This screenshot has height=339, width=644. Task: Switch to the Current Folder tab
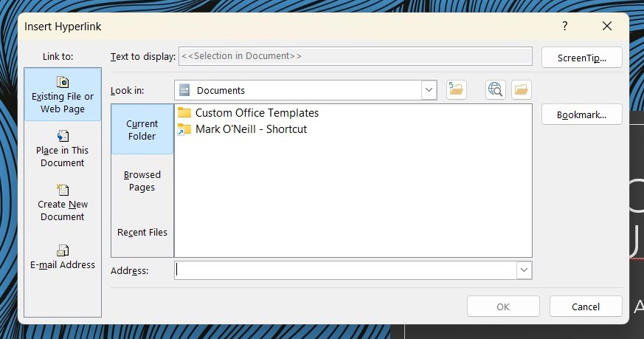tap(142, 129)
